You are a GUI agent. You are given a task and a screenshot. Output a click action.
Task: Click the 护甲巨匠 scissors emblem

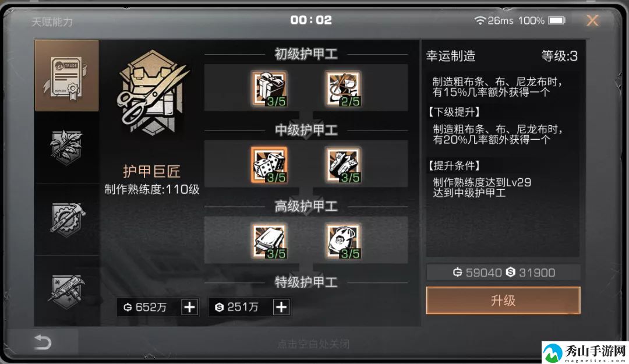tap(151, 93)
